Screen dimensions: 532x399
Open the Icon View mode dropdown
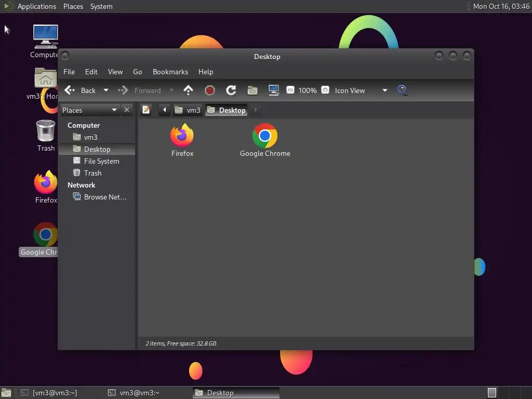[x=361, y=90]
